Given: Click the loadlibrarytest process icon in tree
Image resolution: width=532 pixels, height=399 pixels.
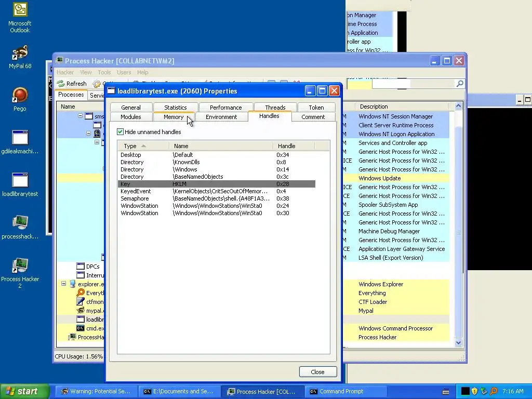Looking at the screenshot, I should (x=81, y=320).
